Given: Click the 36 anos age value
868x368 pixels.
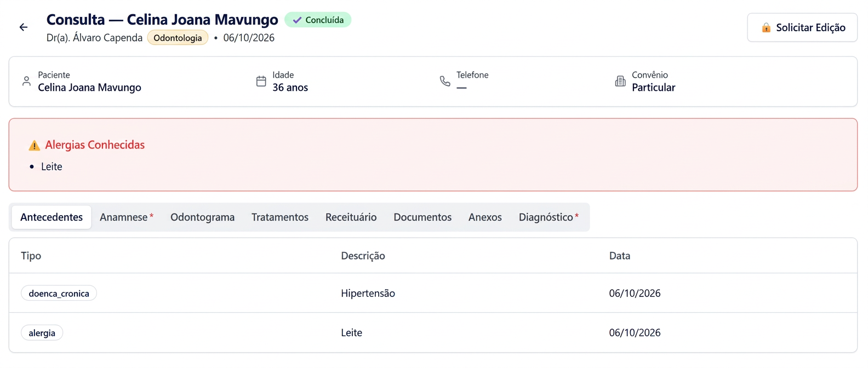Looking at the screenshot, I should point(290,88).
